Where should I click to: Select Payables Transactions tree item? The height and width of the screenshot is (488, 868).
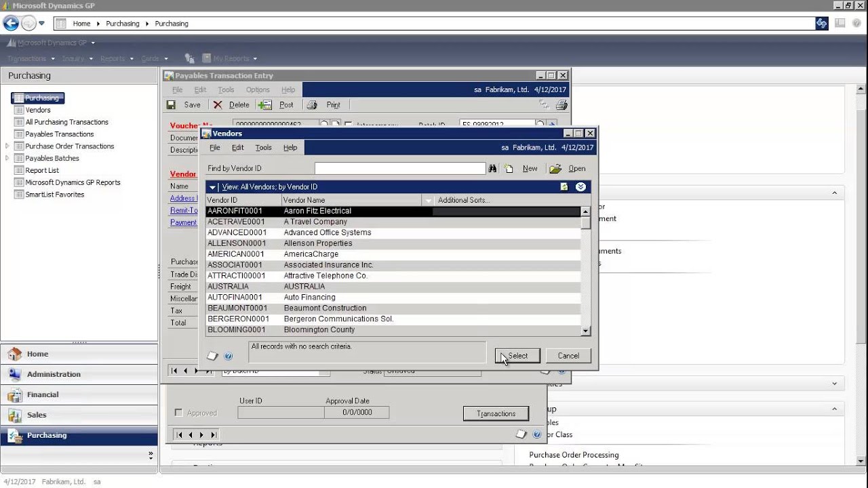pos(60,134)
